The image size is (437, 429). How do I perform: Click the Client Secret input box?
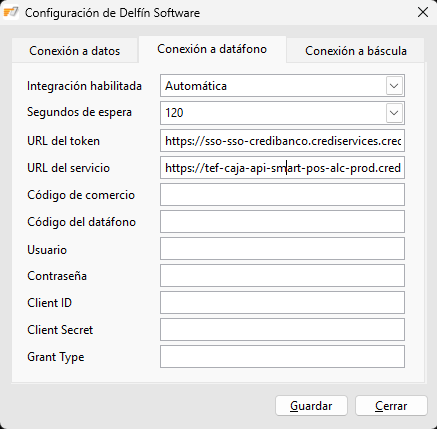pyautogui.click(x=282, y=330)
